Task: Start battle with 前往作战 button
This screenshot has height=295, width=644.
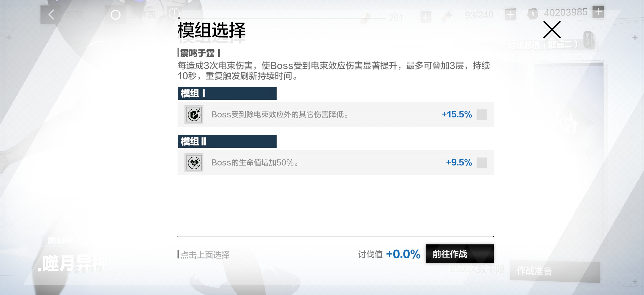Action: tap(459, 254)
